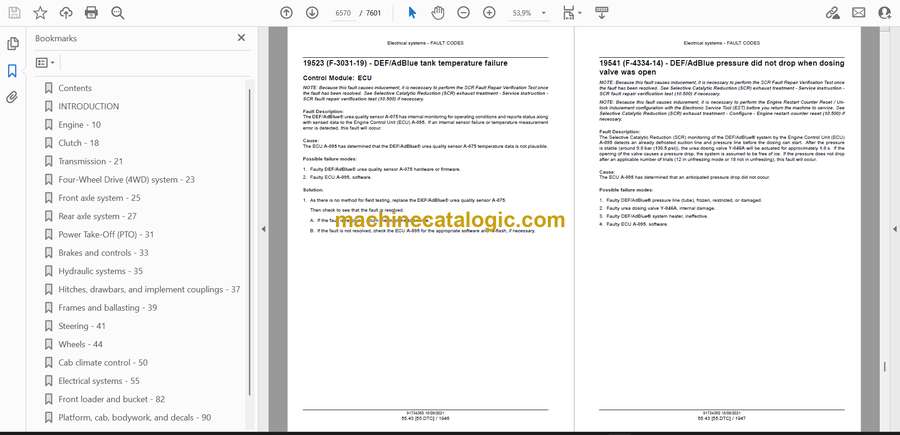
Task: Close the Bookmarks panel
Action: point(241,37)
